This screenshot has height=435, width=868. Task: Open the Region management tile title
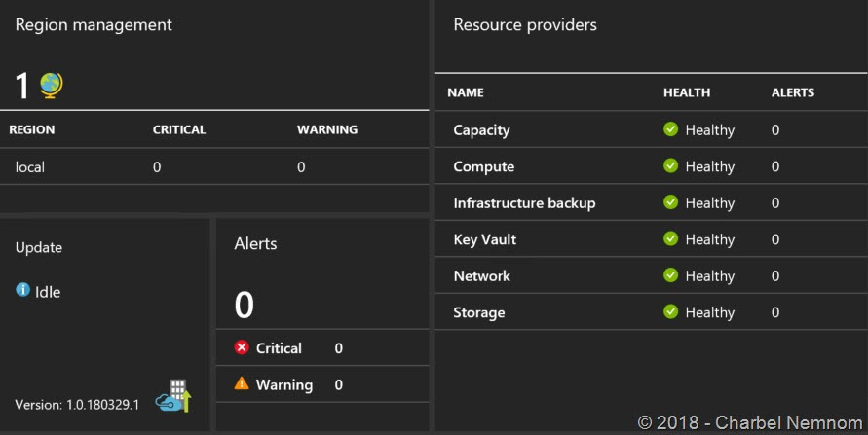94,25
